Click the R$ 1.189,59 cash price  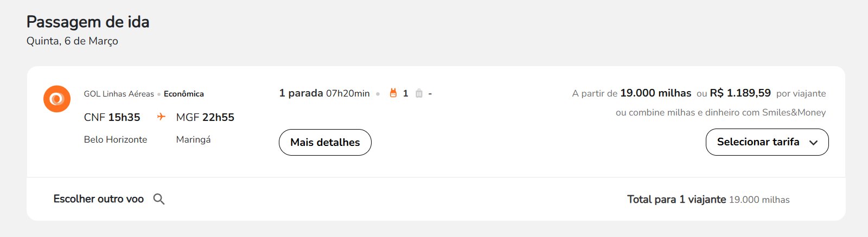pos(740,93)
